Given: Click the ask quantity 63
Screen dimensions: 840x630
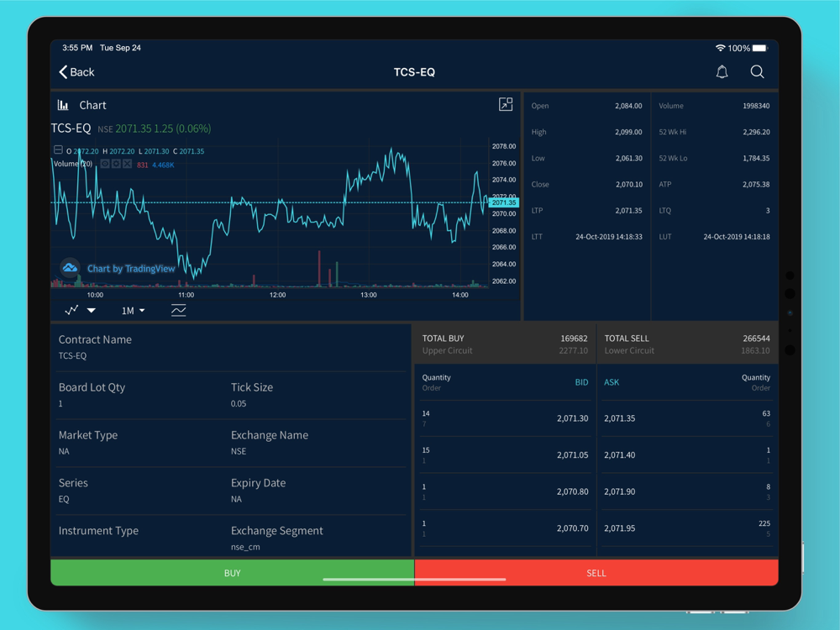Looking at the screenshot, I should tap(766, 413).
